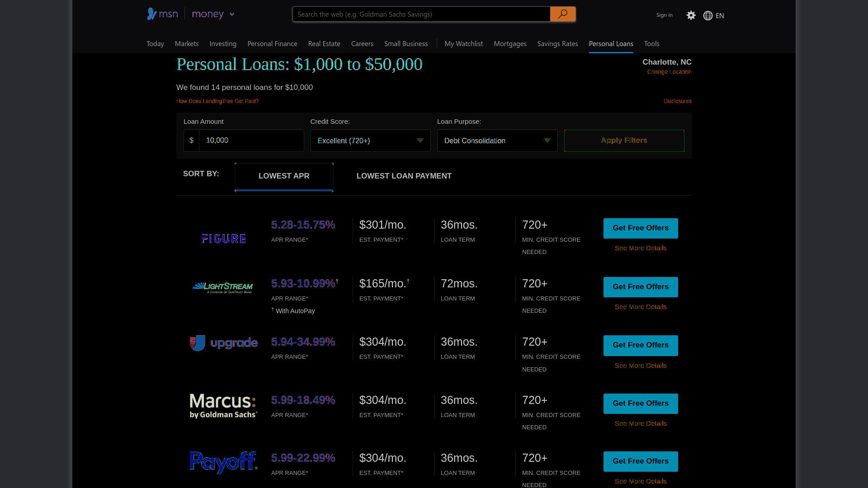
Task: Click the $165/mo. estimated payment
Action: [383, 283]
